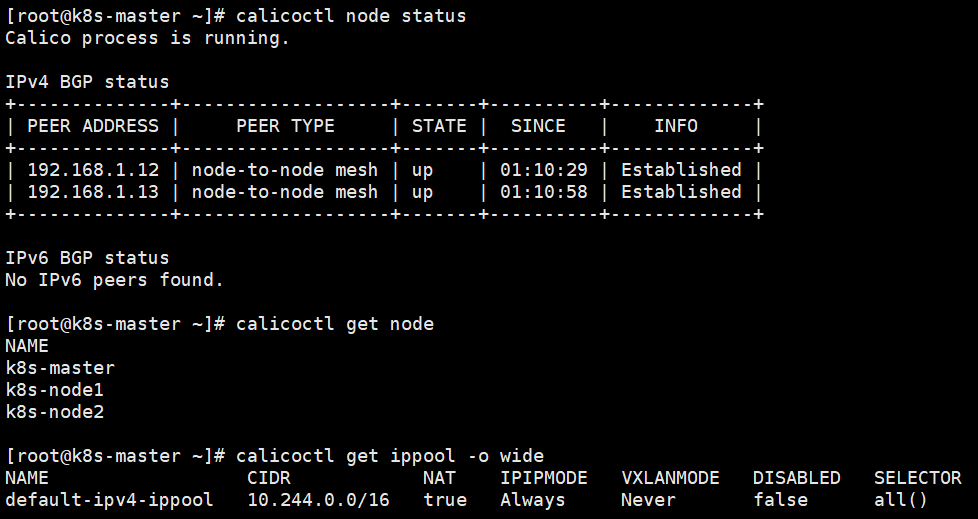Screen dimensions: 978x519
Task: Click the PEER ADDRESS column header
Action: (92, 126)
